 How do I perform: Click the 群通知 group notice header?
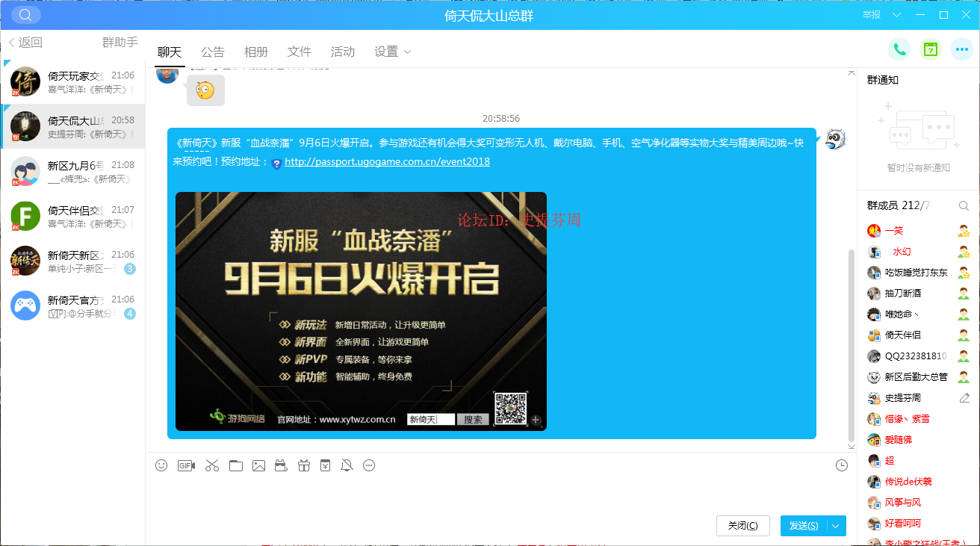point(883,80)
